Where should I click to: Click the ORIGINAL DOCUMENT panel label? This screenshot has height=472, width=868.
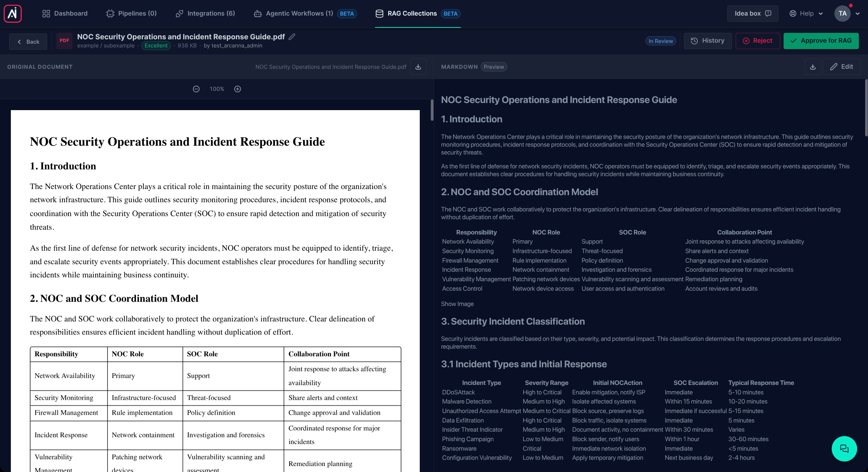pos(40,67)
